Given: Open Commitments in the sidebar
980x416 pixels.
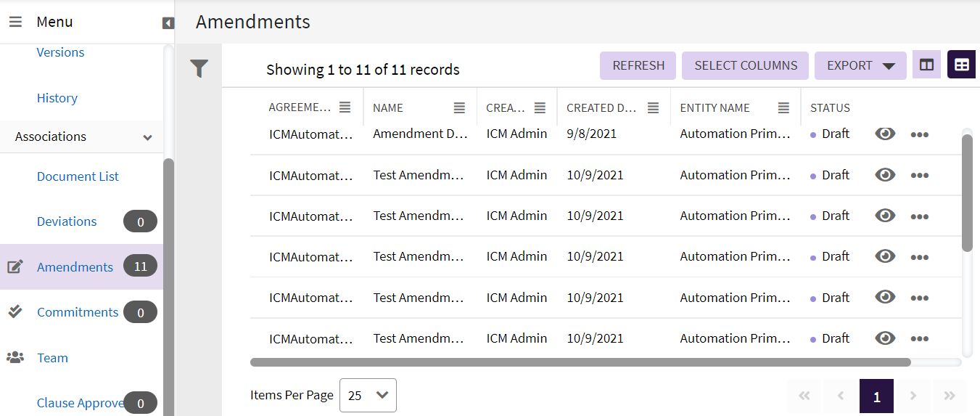Looking at the screenshot, I should [x=78, y=312].
